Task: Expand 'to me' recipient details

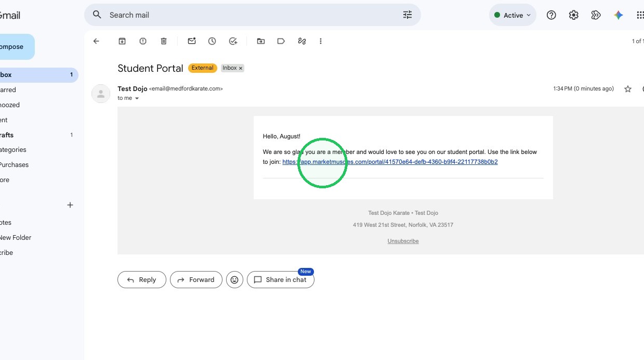Action: point(137,98)
